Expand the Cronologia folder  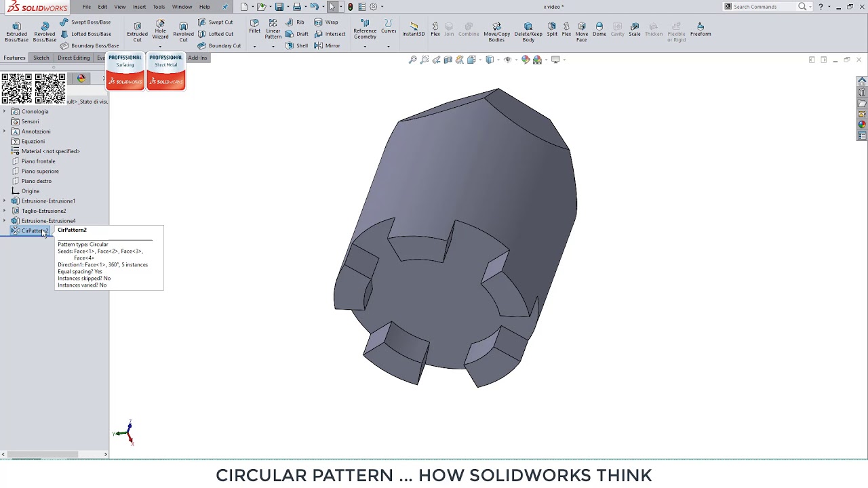[4, 111]
